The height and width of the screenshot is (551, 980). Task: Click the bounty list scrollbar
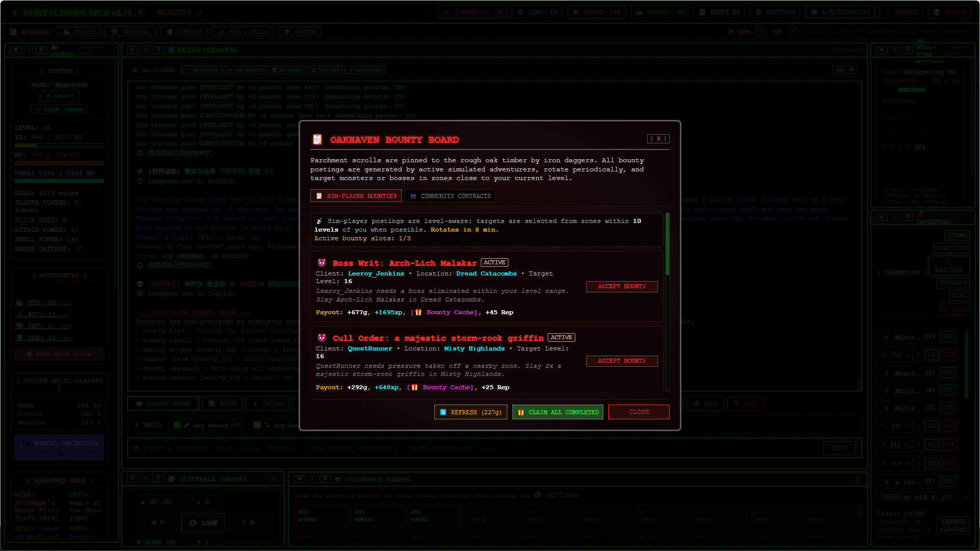coord(667,302)
